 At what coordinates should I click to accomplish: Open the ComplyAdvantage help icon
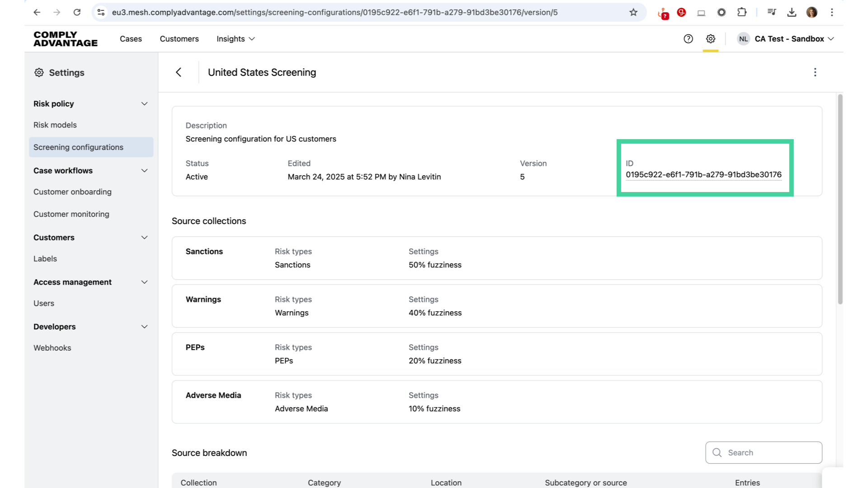click(688, 39)
